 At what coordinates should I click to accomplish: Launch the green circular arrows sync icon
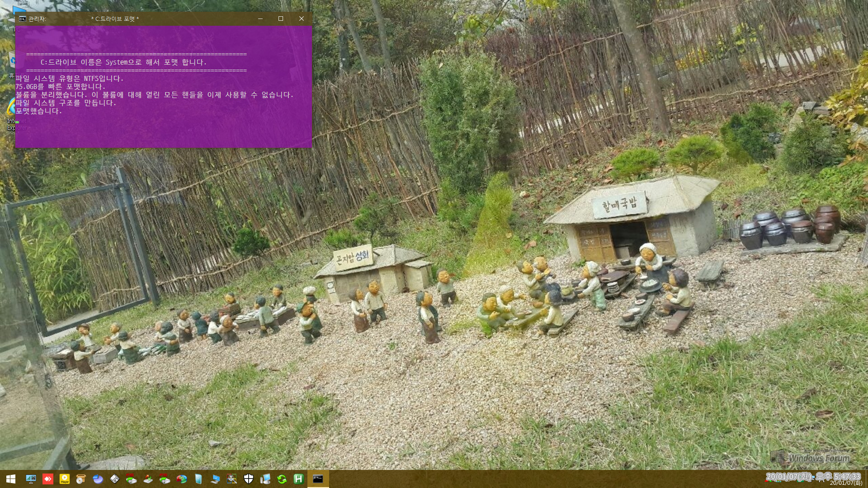pos(282,479)
